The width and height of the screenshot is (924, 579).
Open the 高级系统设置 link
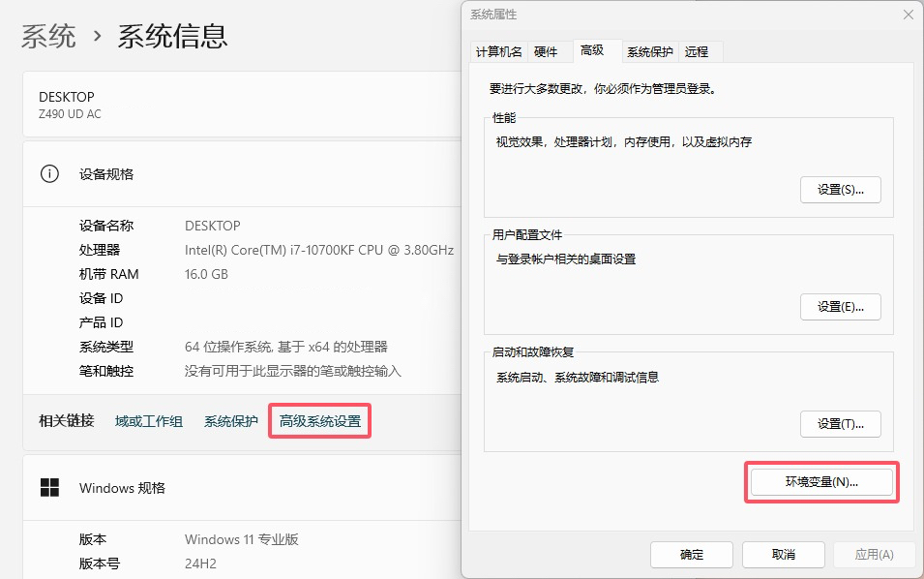[319, 421]
